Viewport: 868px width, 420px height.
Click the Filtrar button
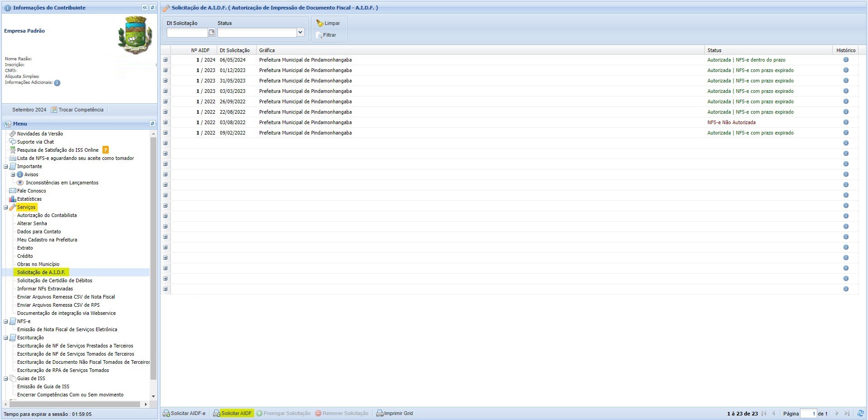point(326,35)
